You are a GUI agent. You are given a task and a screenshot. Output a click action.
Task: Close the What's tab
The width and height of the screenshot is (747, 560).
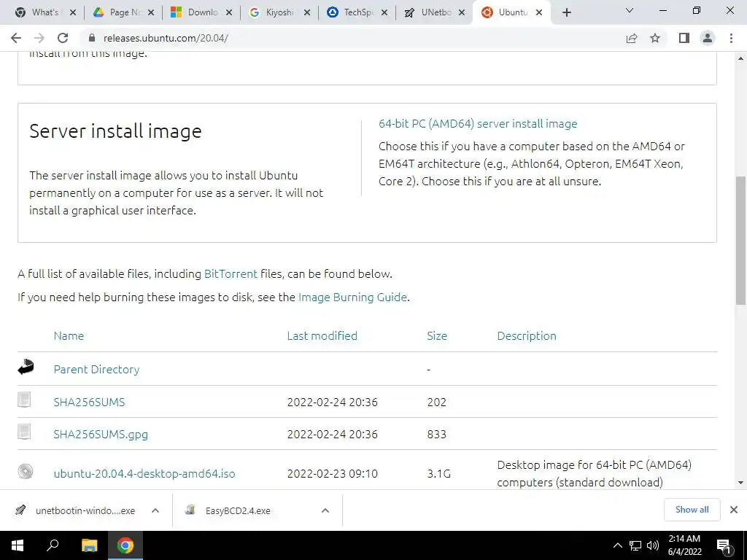(x=73, y=13)
